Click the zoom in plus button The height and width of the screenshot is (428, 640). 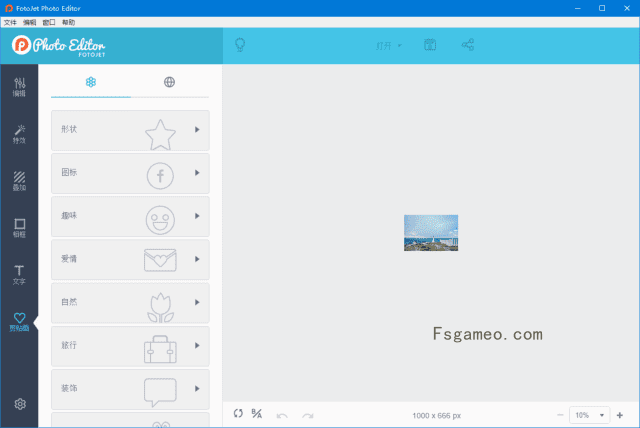[620, 414]
